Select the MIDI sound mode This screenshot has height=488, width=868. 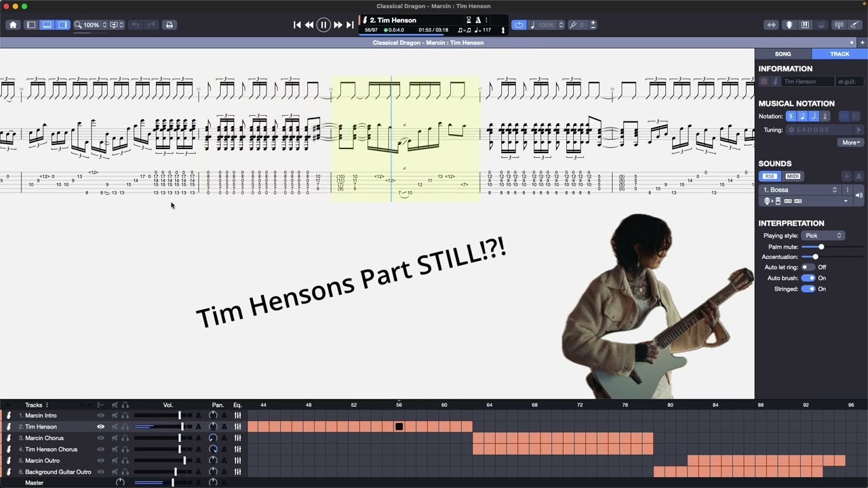pyautogui.click(x=793, y=176)
